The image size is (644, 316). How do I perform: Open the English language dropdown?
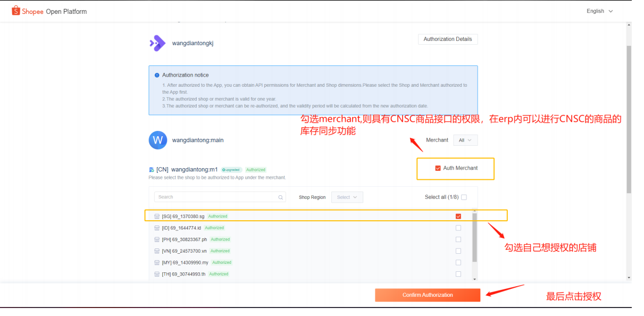click(x=599, y=11)
